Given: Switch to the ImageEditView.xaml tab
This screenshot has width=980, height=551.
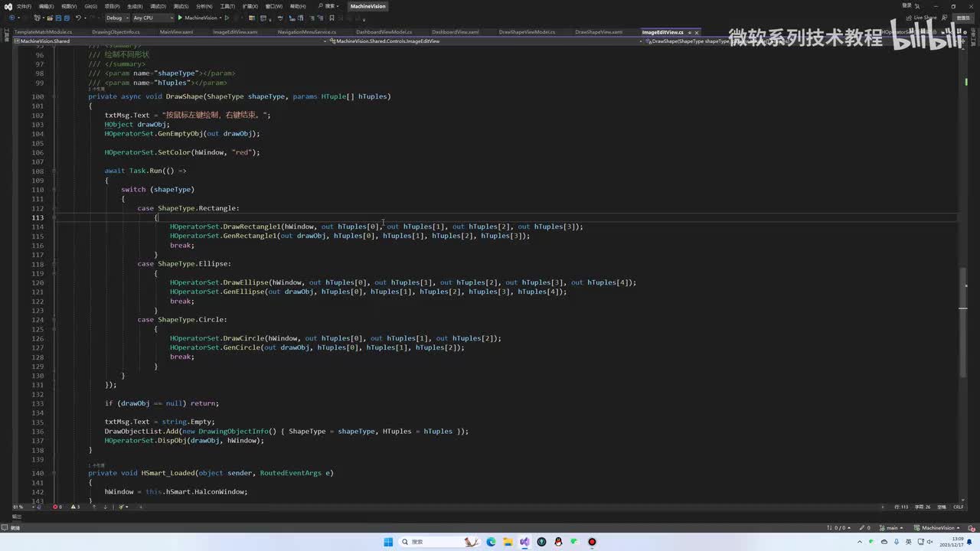Looking at the screenshot, I should (x=235, y=32).
